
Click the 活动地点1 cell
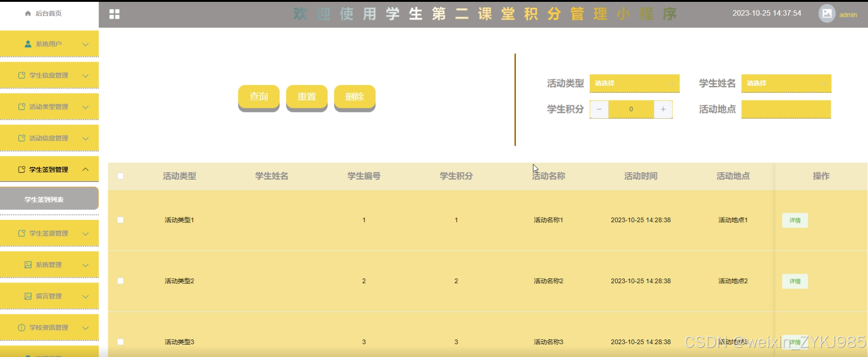click(x=733, y=220)
